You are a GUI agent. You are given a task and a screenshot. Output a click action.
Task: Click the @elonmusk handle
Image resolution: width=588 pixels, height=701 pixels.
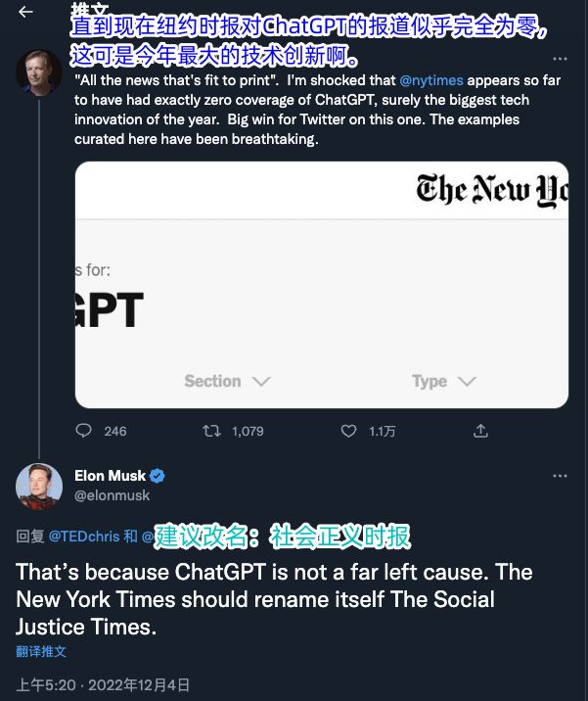(x=113, y=495)
